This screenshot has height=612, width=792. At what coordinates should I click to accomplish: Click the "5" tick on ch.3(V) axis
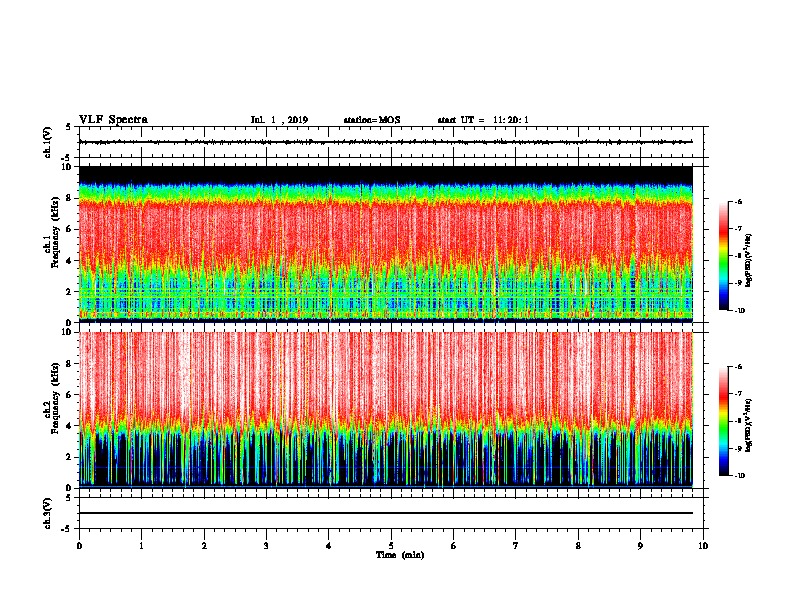[x=69, y=498]
